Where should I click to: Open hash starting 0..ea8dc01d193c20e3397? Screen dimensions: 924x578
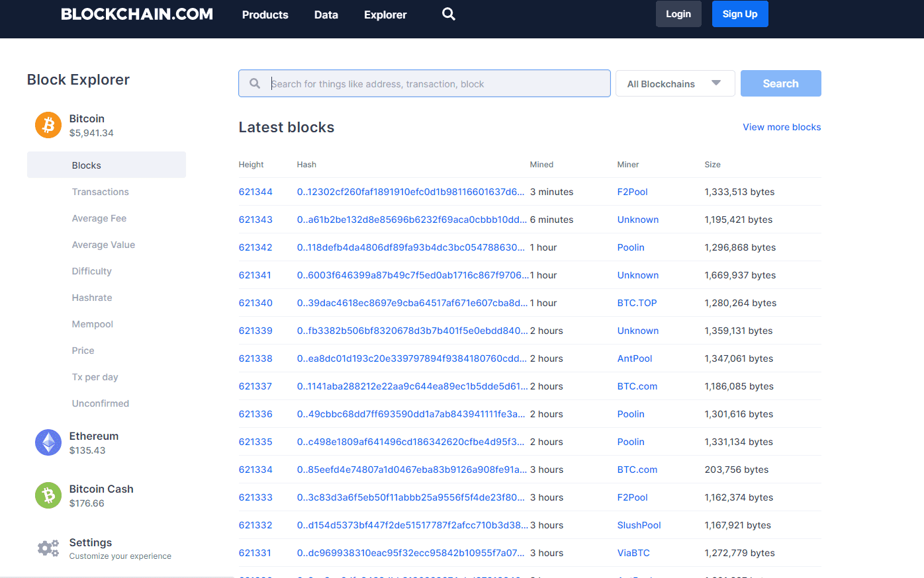click(x=412, y=358)
